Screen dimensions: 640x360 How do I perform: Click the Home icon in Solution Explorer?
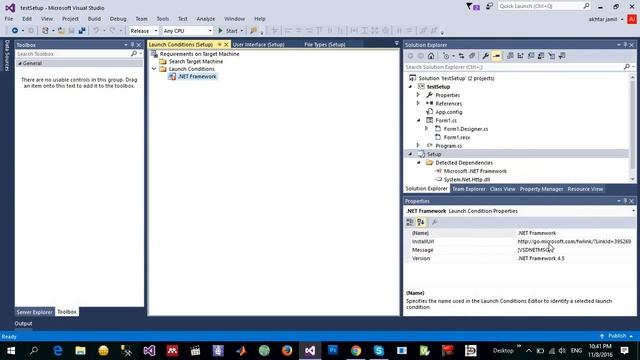pyautogui.click(x=431, y=56)
